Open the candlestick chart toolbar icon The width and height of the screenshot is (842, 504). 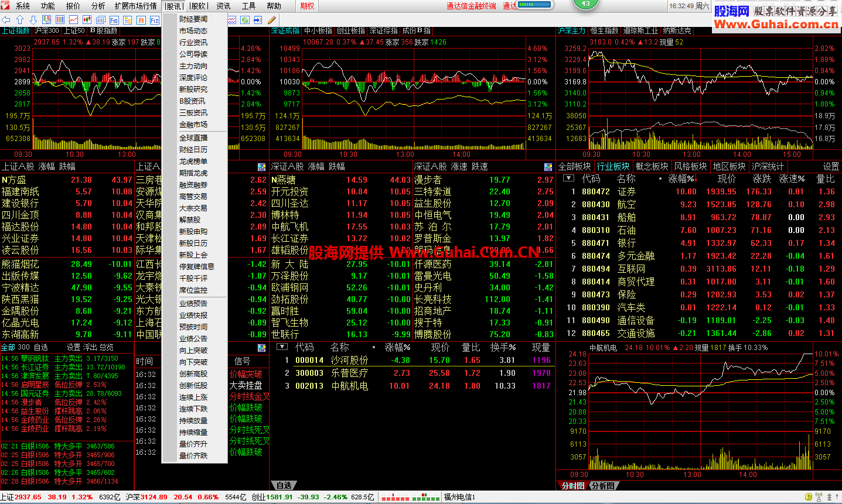[x=87, y=20]
